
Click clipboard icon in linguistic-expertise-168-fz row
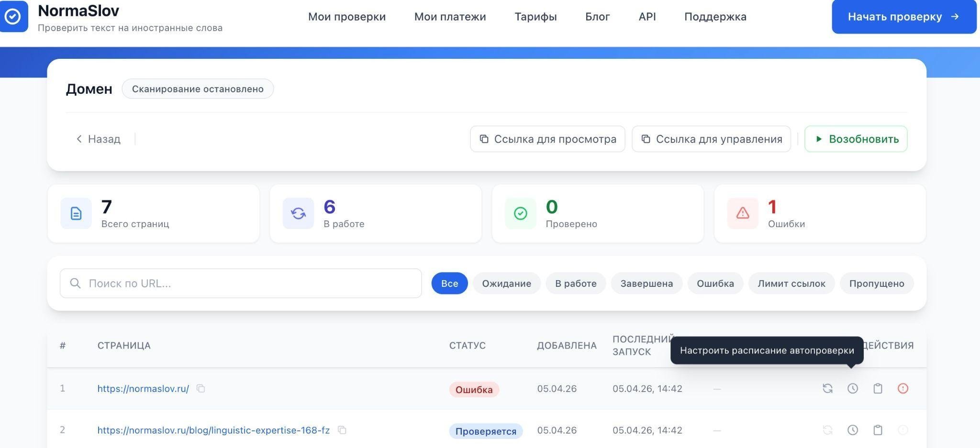click(x=878, y=430)
